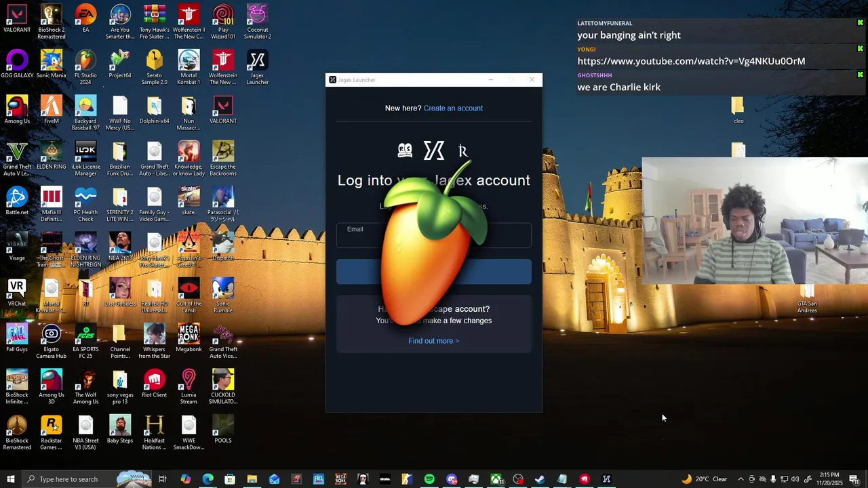Open the Project64 desktop shortcut
868x488 pixels.
(x=120, y=64)
